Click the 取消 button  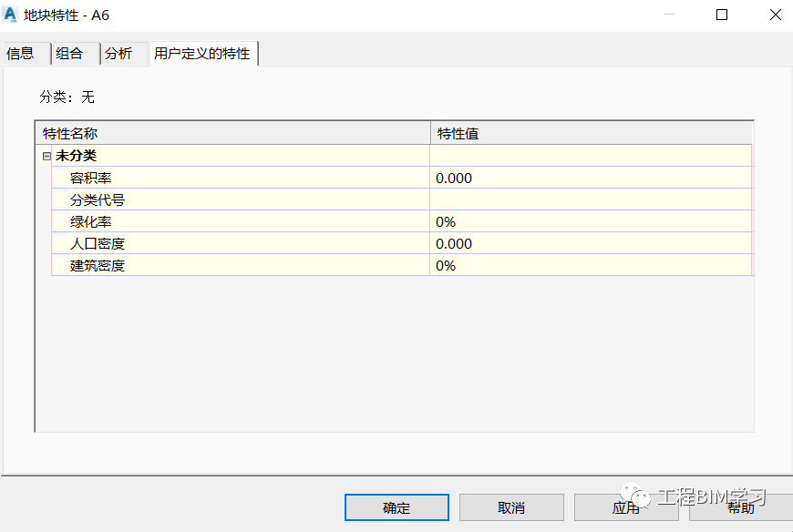(511, 507)
